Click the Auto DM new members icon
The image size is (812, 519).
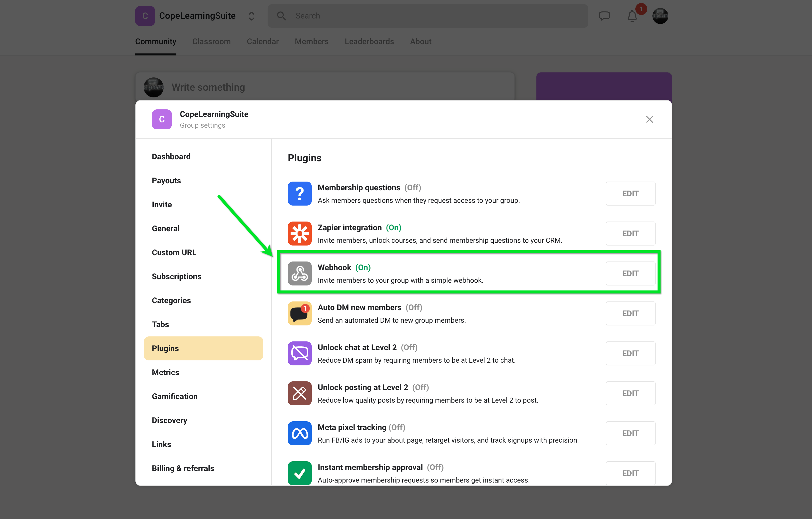coord(300,313)
